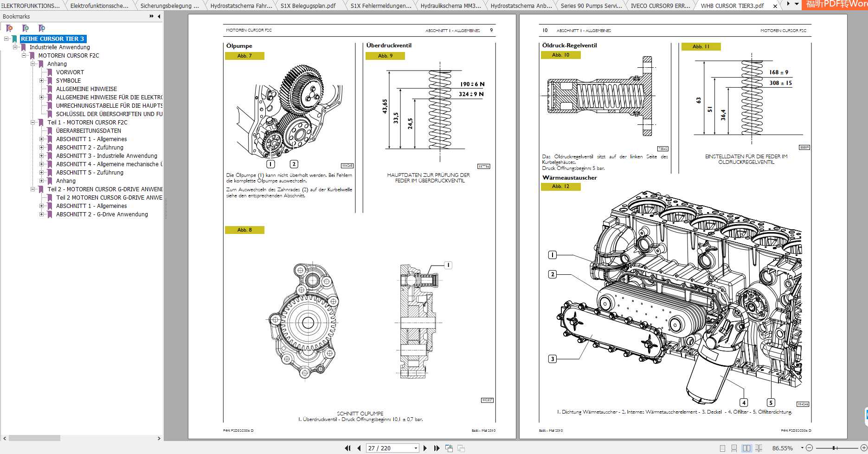Collapse the Teil 1 - MOTOREN CURSOR F2C branch
The height and width of the screenshot is (454, 868).
[x=33, y=123]
